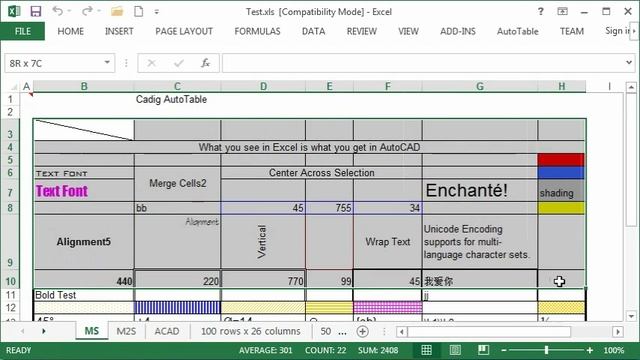The height and width of the screenshot is (360, 640).
Task: Open the ADD-INS tab
Action: click(x=458, y=31)
